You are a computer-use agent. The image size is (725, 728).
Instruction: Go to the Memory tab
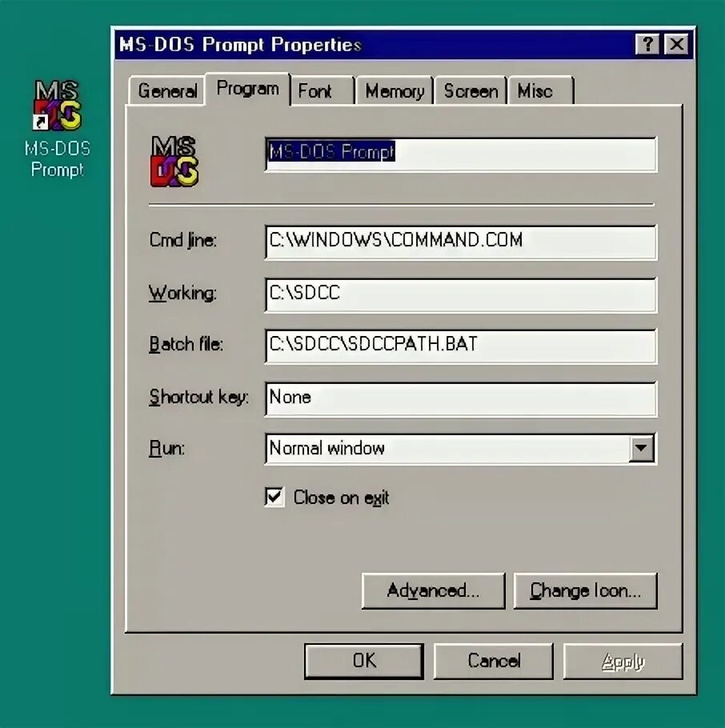pyautogui.click(x=395, y=90)
